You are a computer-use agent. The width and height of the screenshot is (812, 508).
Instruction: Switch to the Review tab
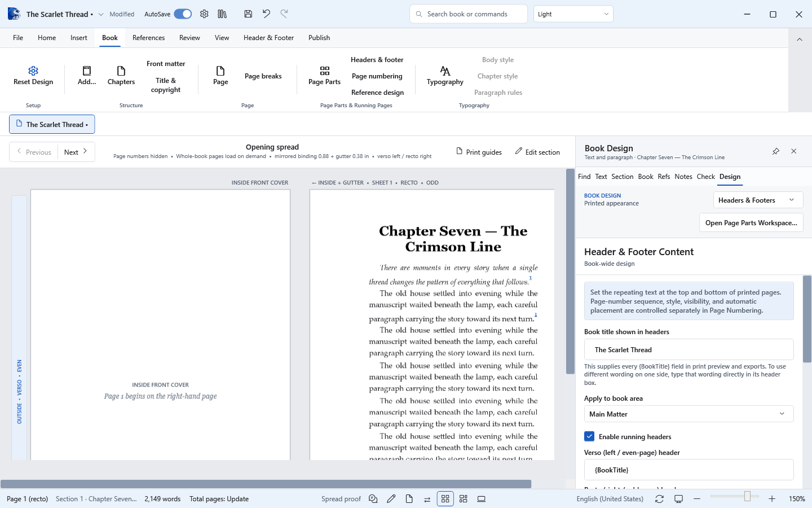point(189,38)
